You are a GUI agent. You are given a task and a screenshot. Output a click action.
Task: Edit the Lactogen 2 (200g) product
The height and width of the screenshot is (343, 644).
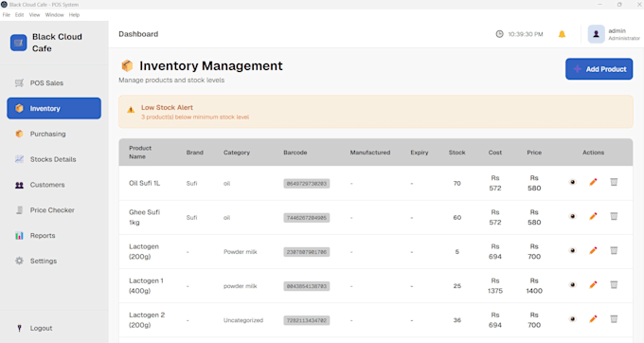(593, 318)
